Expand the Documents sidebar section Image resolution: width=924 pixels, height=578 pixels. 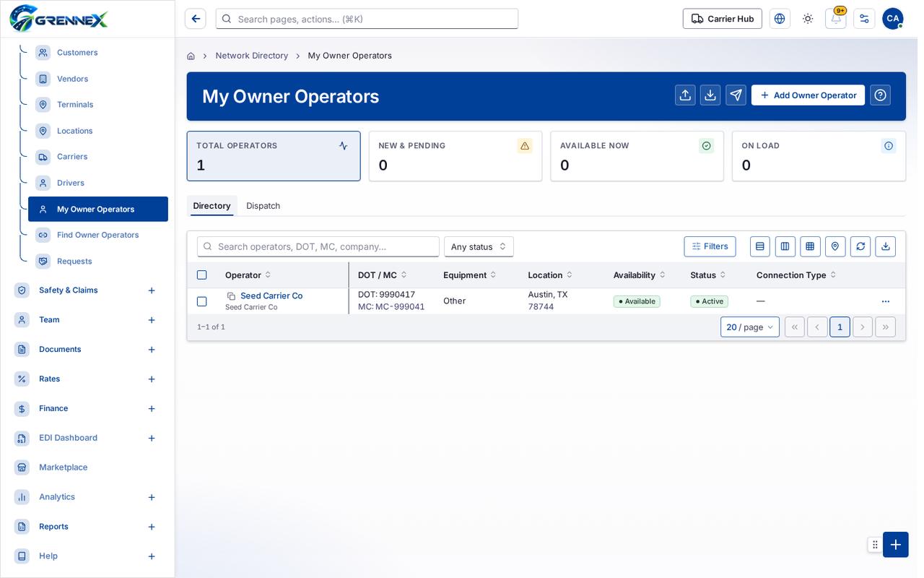tap(152, 350)
